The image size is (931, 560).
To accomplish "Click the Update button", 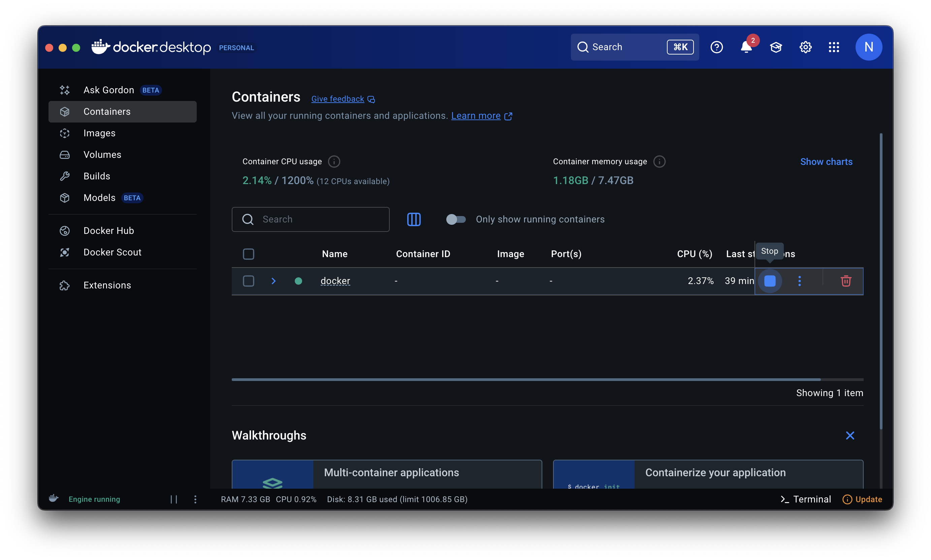I will pyautogui.click(x=862, y=499).
